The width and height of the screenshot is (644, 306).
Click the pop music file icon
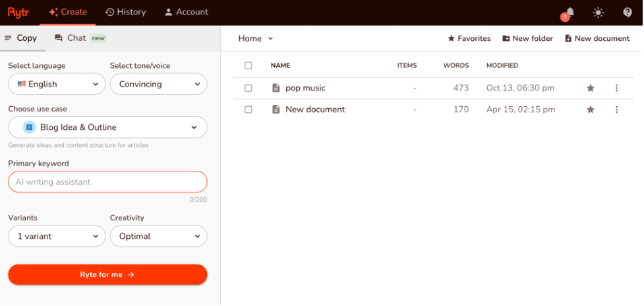276,88
